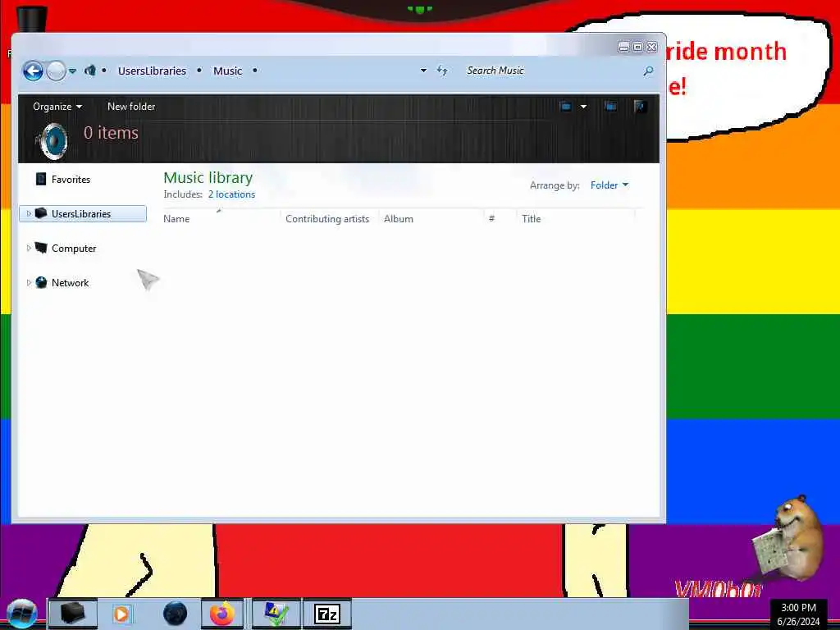Expand the breadcrumb arrow after Music
Viewport: 840px width, 630px height.
coord(254,71)
